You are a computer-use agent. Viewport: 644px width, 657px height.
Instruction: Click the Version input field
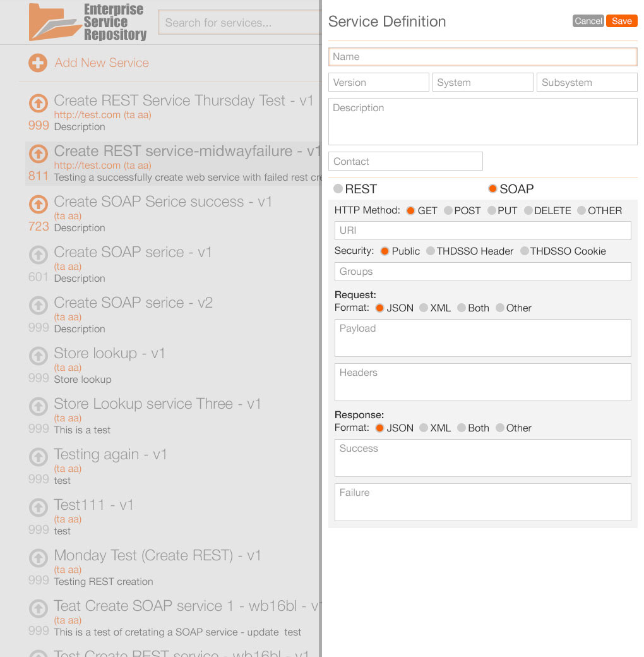coord(379,82)
